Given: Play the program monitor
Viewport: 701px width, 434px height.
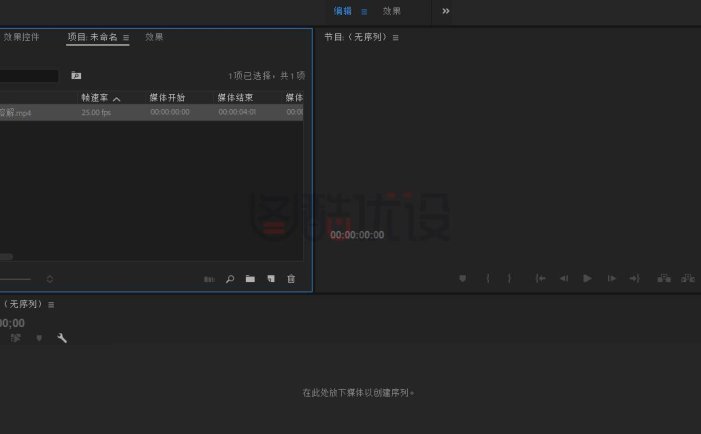Looking at the screenshot, I should 587,278.
